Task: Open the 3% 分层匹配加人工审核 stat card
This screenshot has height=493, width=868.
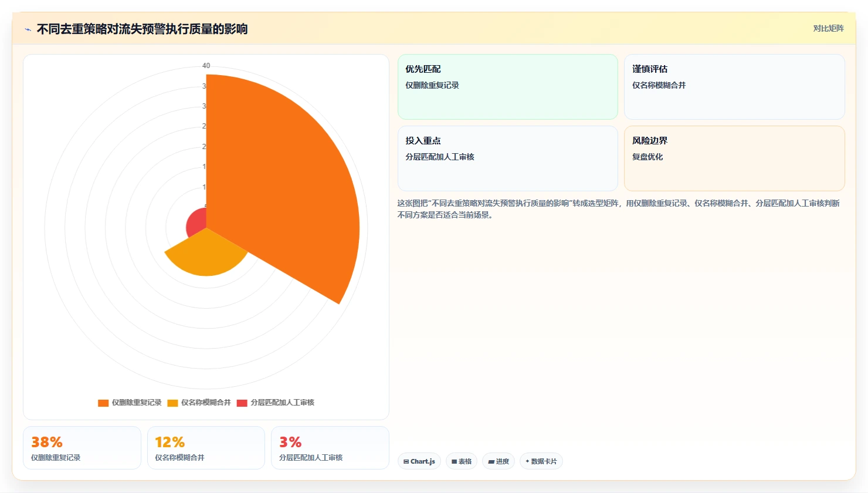Action: tap(330, 448)
